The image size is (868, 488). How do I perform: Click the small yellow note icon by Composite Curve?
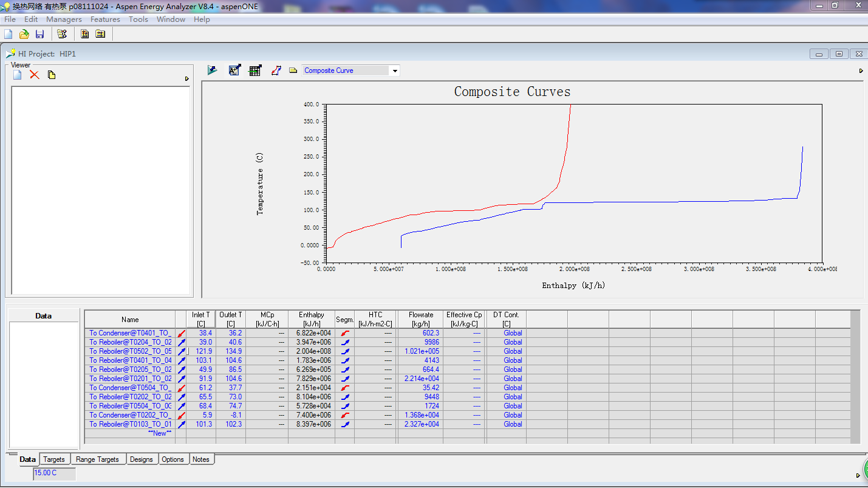click(293, 70)
